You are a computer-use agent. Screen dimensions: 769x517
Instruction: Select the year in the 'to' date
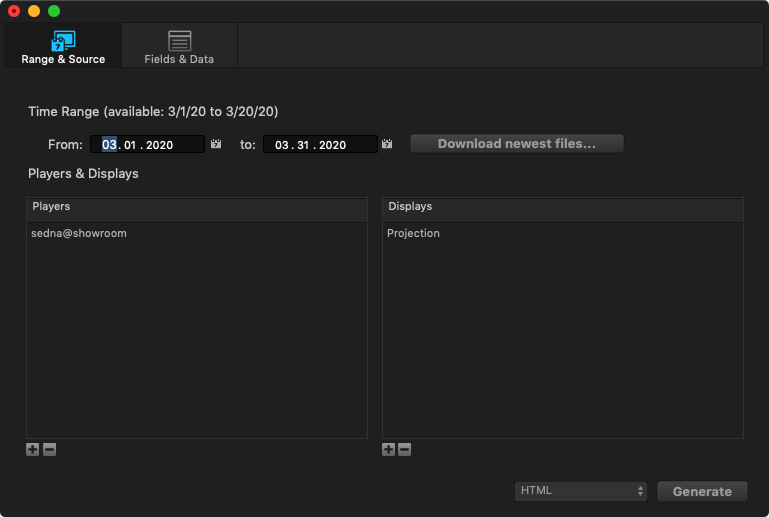330,145
